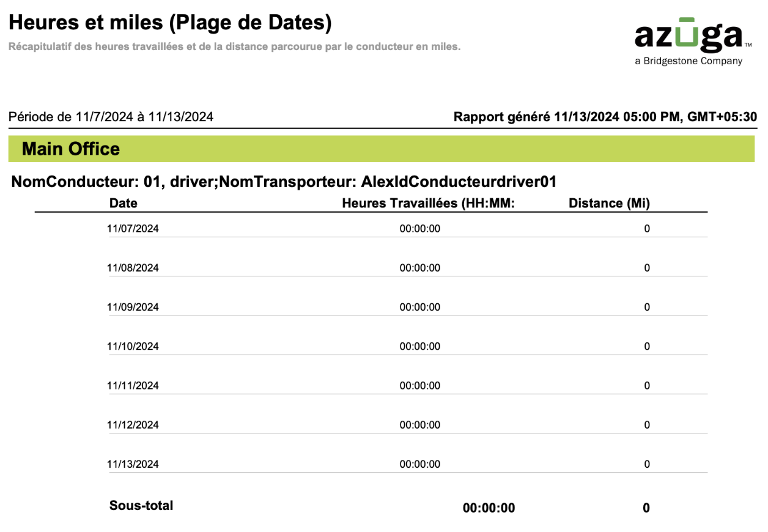The height and width of the screenshot is (532, 768).
Task: Click the Date column header
Action: pos(124,203)
